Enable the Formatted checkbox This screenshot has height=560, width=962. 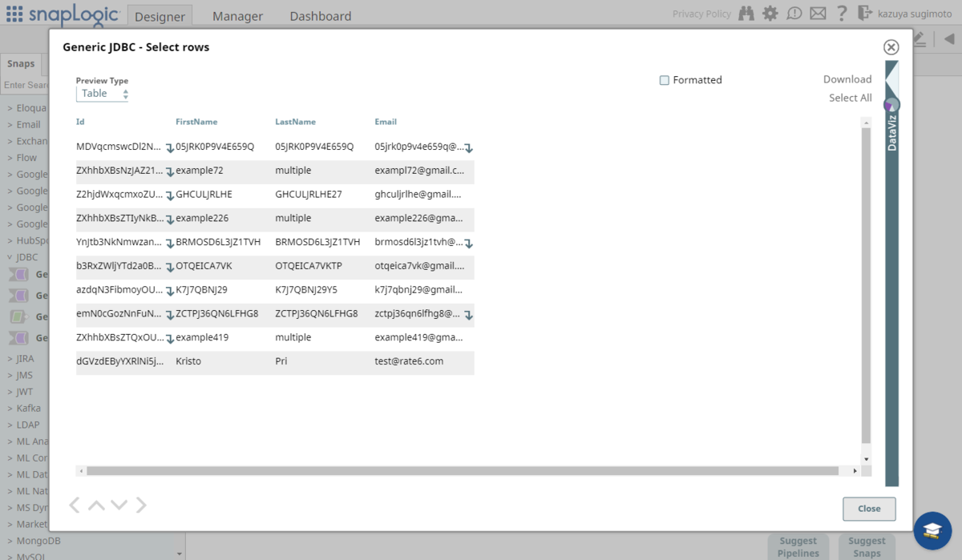click(x=665, y=80)
